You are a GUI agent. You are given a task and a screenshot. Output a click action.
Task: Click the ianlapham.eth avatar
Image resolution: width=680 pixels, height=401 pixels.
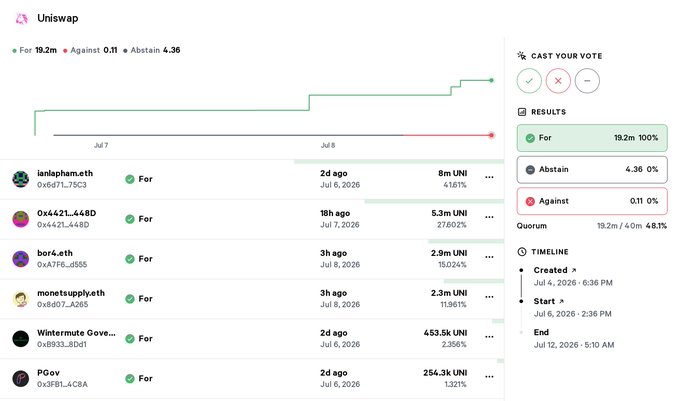20,179
